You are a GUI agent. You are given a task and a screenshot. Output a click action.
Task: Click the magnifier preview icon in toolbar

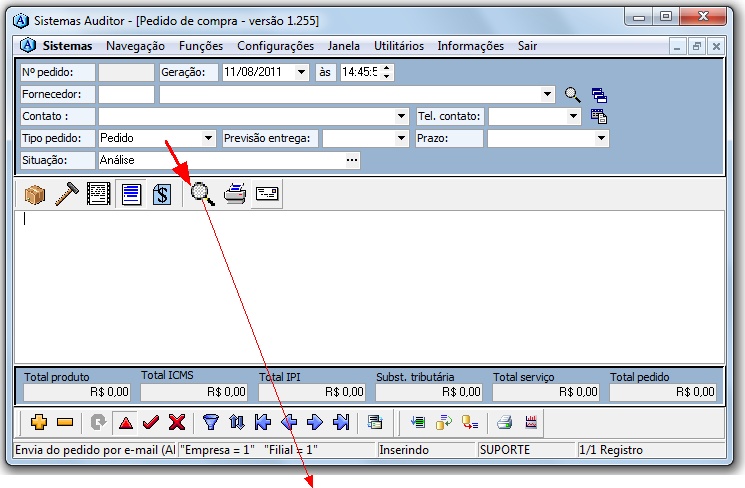click(202, 194)
